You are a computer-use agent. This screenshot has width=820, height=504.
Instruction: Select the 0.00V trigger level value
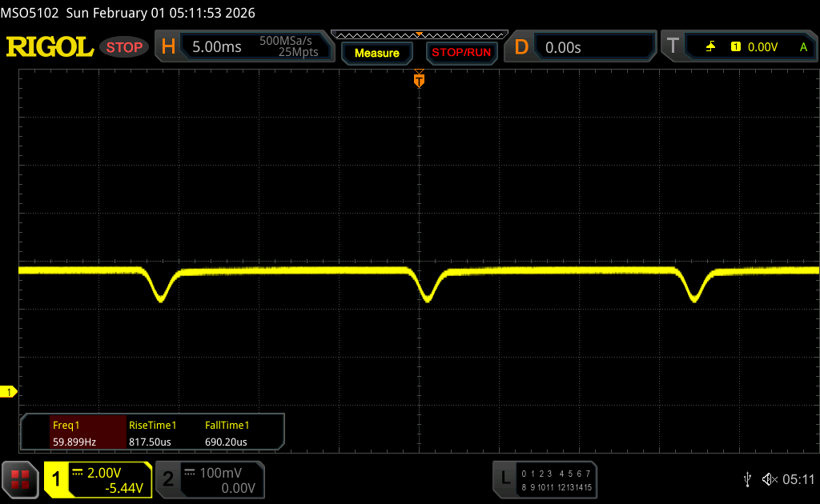click(x=762, y=47)
